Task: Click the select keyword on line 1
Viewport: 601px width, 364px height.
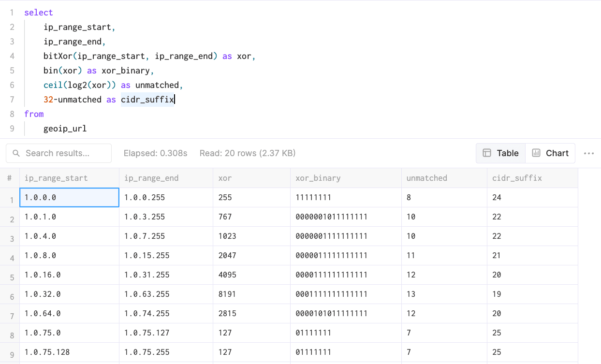Action: 39,13
